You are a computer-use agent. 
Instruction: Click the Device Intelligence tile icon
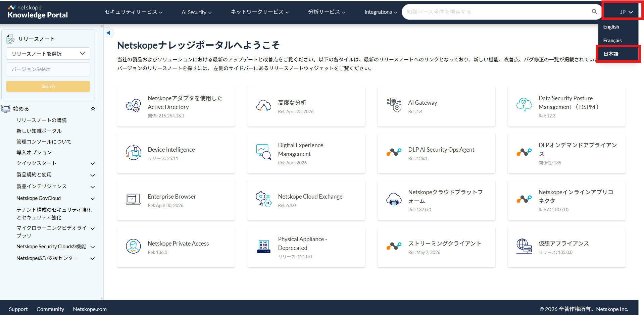pos(133,152)
